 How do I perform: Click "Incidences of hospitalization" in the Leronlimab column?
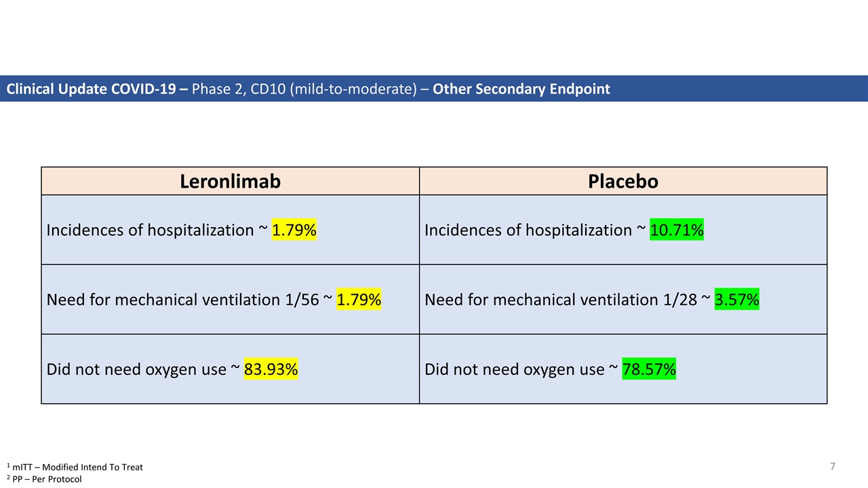[150, 230]
